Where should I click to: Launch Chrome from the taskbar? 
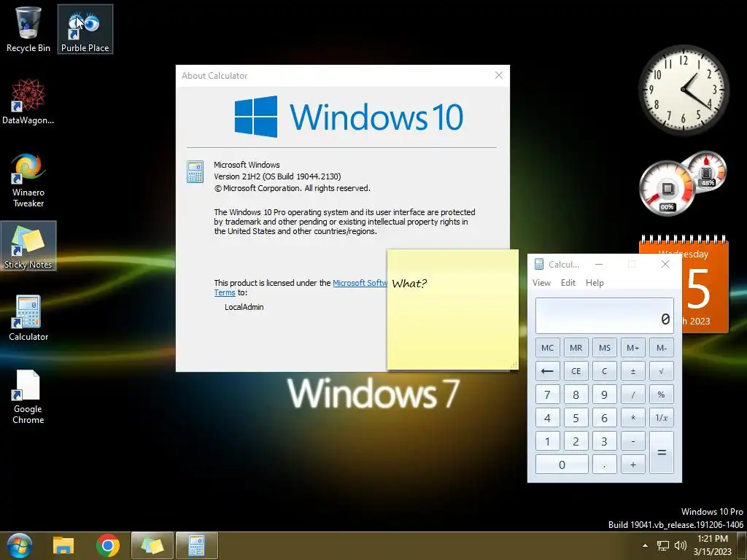pos(108,545)
